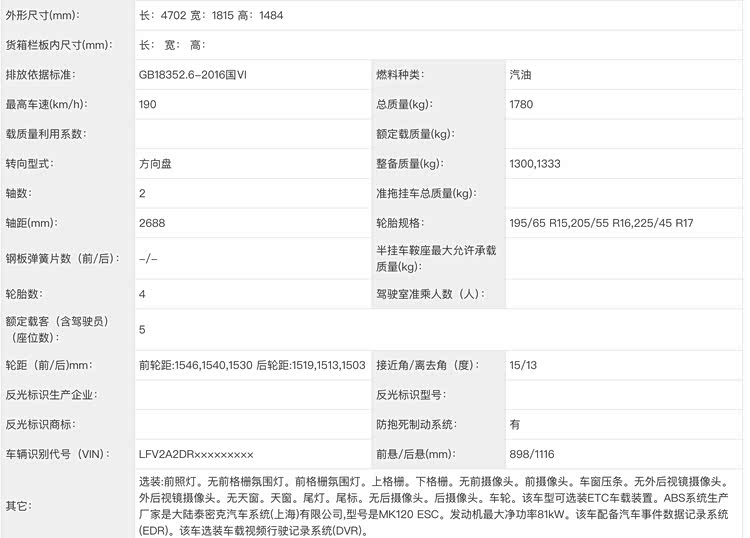750x538 pixels.
Task: Select the 额定载客 value 5
Action: pos(143,329)
